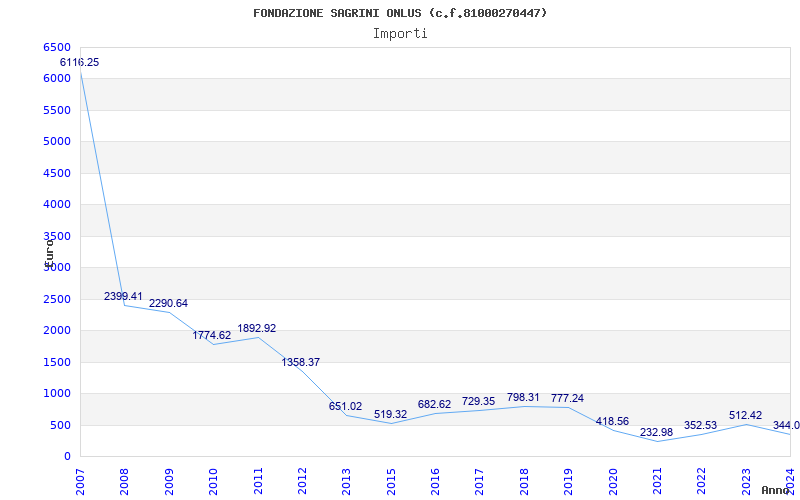Click the 3500 y-axis tick label
The height and width of the screenshot is (500, 800).
tap(56, 236)
